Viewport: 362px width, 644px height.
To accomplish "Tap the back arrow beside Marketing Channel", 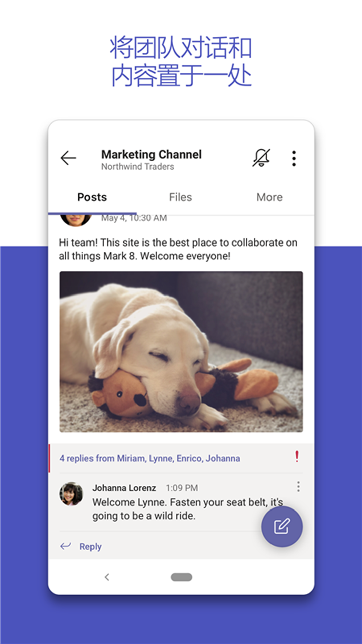I will coord(68,158).
